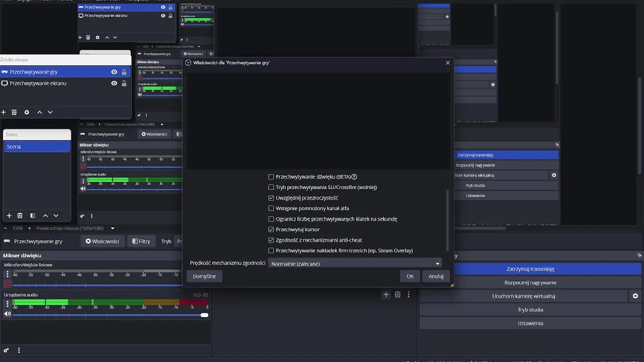Zoom in preview with plus beside 100%
The image size is (644, 362).
29,228
